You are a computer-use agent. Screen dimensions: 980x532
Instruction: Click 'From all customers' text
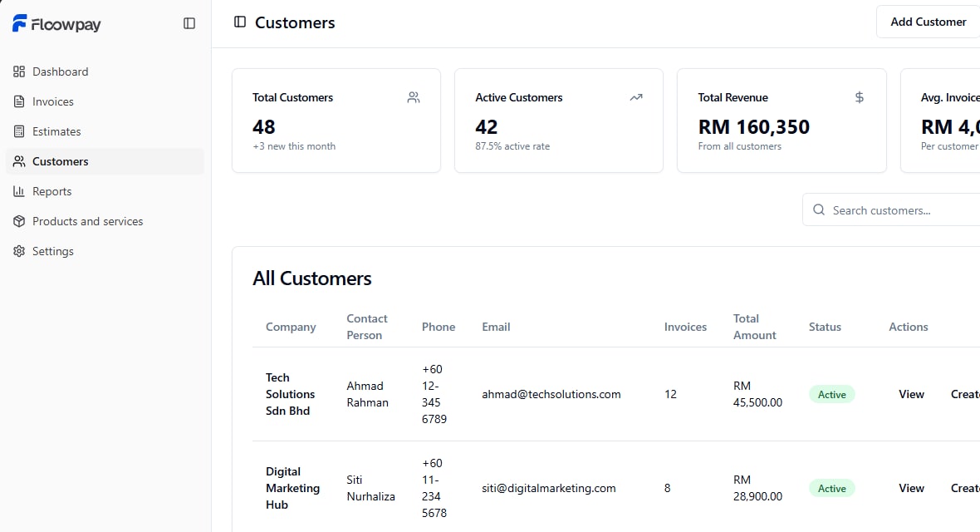pos(739,146)
